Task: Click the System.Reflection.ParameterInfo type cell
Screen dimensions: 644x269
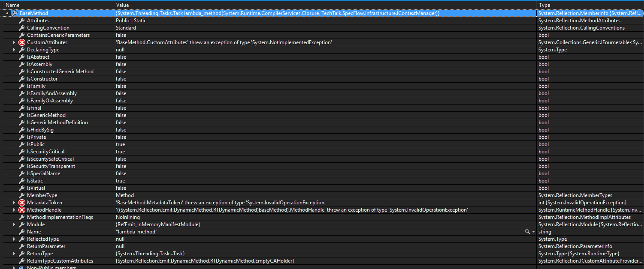Action: tap(575, 246)
